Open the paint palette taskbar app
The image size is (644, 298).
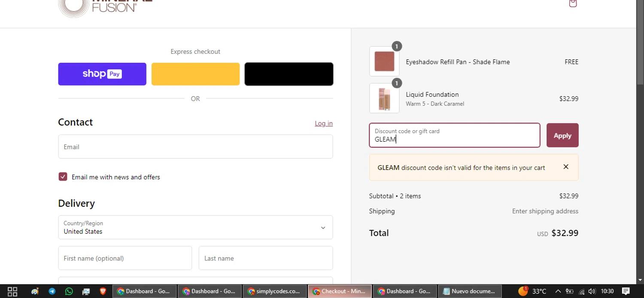coord(35,291)
